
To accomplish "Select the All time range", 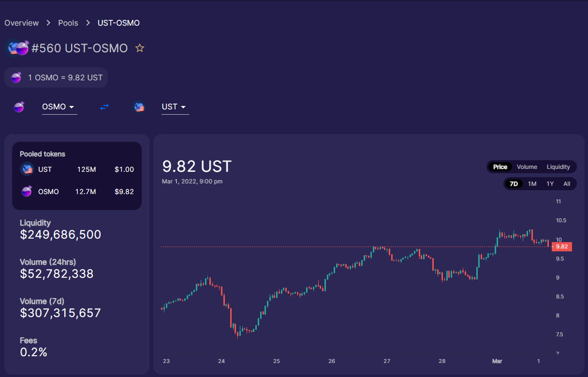I will [567, 184].
